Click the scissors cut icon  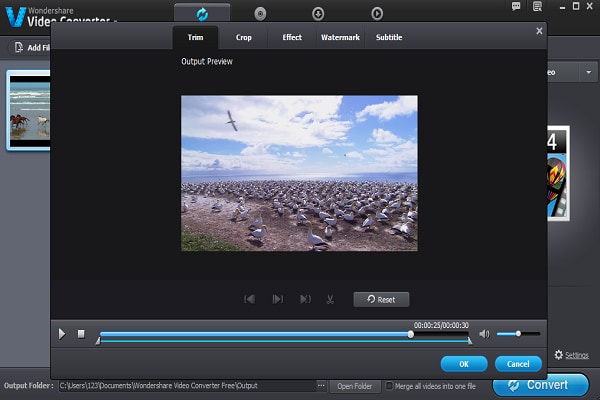point(330,299)
